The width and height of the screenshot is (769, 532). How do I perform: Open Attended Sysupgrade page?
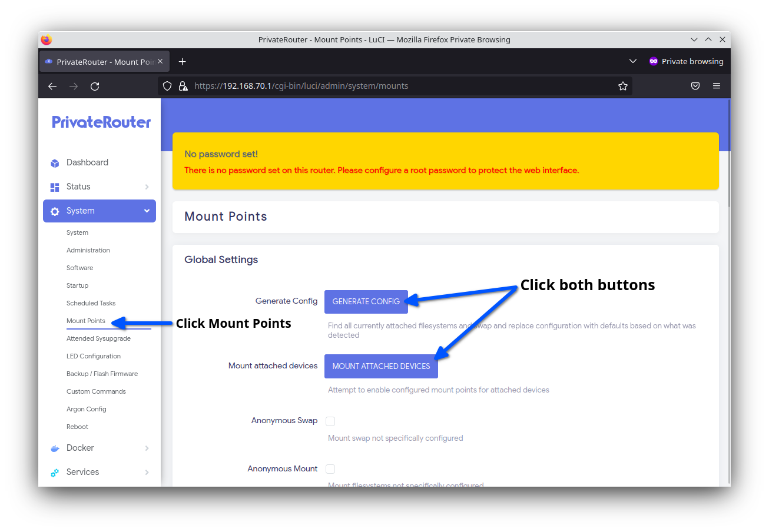[x=98, y=338]
